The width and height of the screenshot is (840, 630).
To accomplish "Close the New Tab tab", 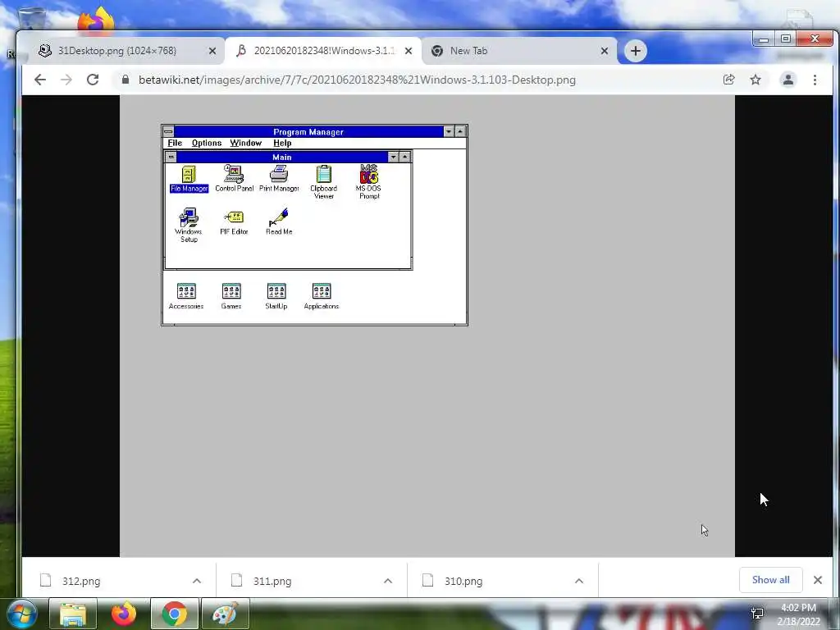I will 605,51.
